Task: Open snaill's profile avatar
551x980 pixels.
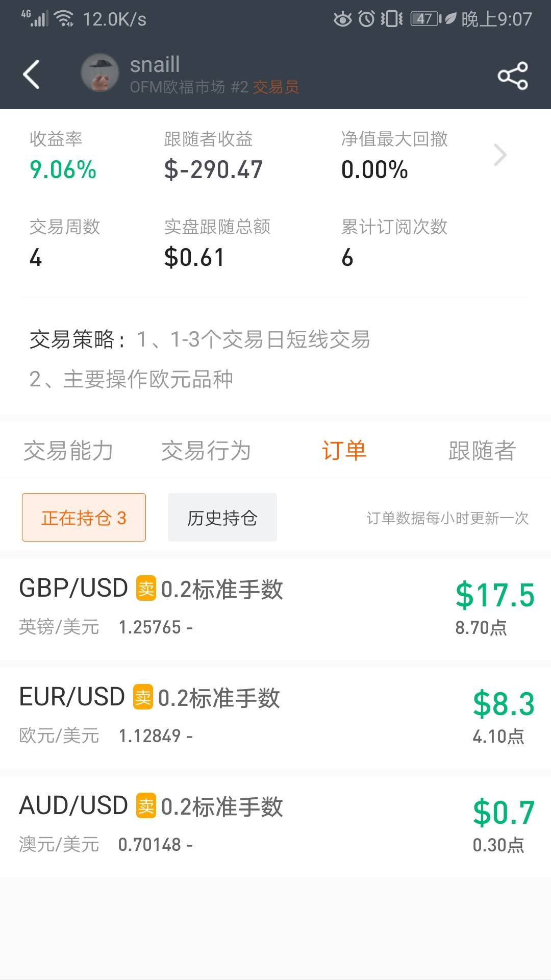Action: click(100, 73)
